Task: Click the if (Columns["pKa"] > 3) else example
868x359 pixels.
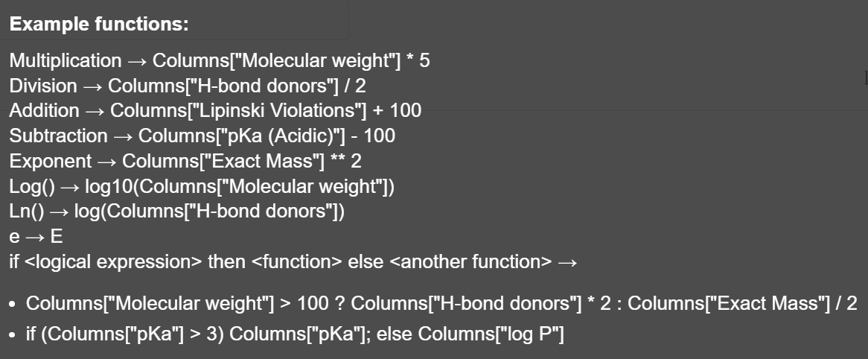Action: coord(295,334)
